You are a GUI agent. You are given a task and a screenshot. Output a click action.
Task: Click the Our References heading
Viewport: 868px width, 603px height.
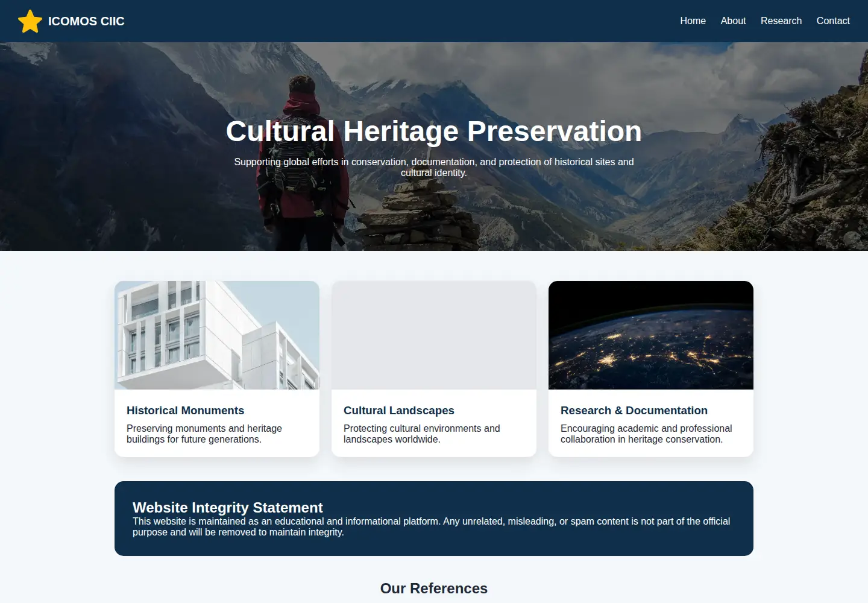click(x=434, y=589)
